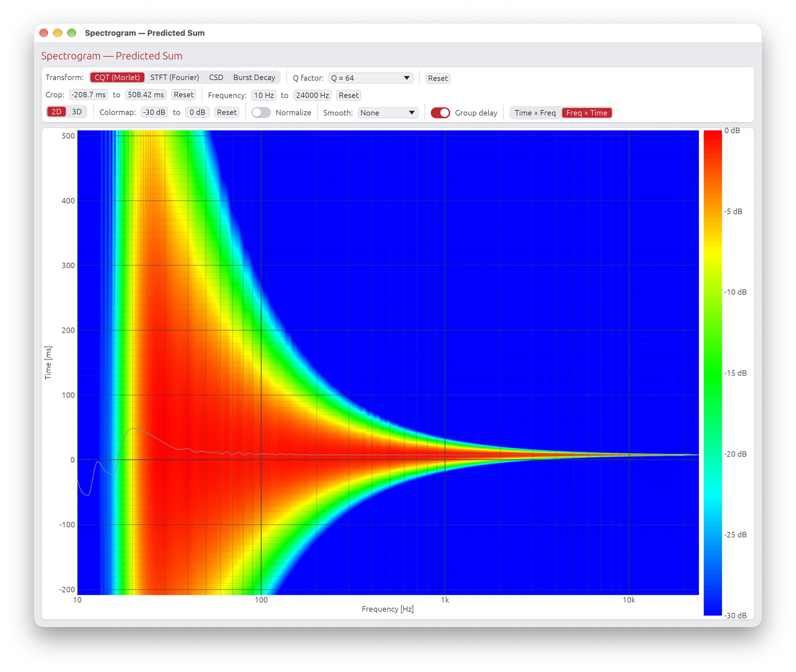Minimize the Spectrogram window

(x=58, y=33)
